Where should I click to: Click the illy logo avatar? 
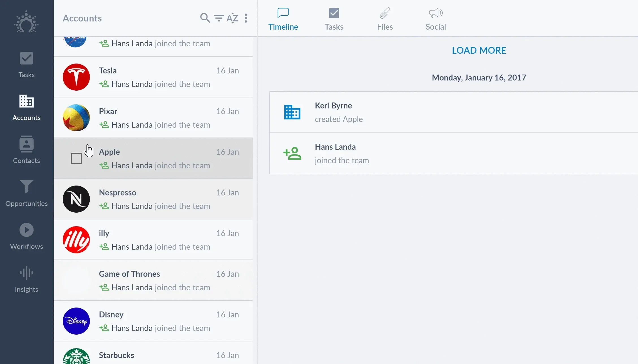point(76,240)
